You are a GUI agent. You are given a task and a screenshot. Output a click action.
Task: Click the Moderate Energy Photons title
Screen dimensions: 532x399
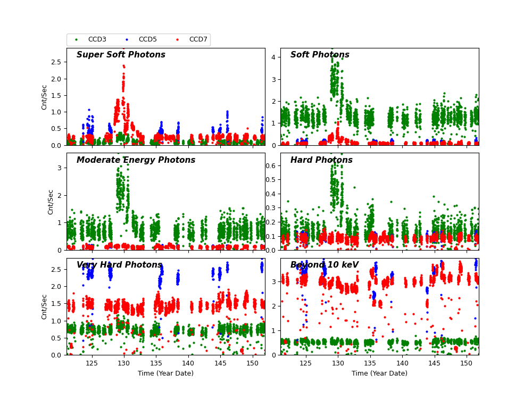pos(136,160)
